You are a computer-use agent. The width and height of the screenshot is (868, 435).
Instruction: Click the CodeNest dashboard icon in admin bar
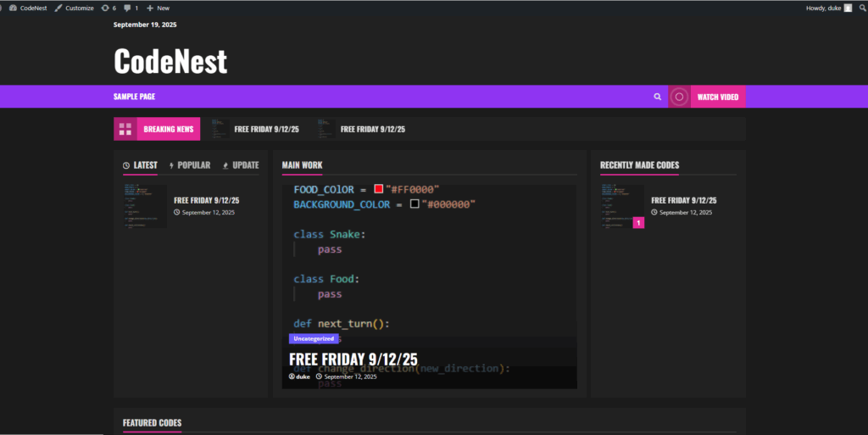(12, 8)
